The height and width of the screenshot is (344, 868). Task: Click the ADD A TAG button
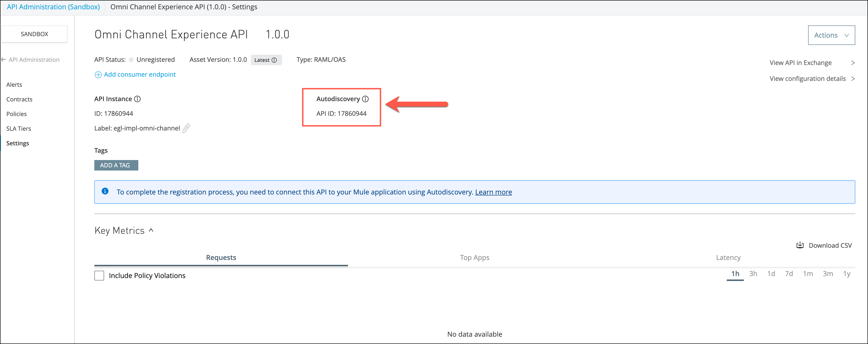[x=116, y=165]
